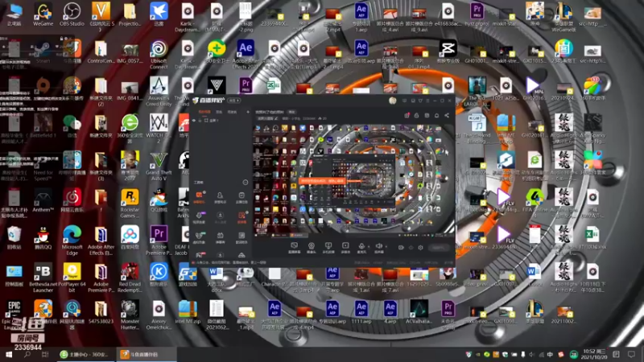Open the Windows Start menu
Image resolution: width=644 pixels, height=362 pixels.
(9, 354)
